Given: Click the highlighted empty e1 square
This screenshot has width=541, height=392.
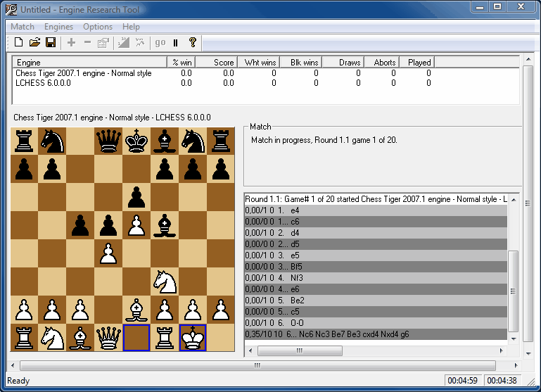Looking at the screenshot, I should [x=136, y=338].
